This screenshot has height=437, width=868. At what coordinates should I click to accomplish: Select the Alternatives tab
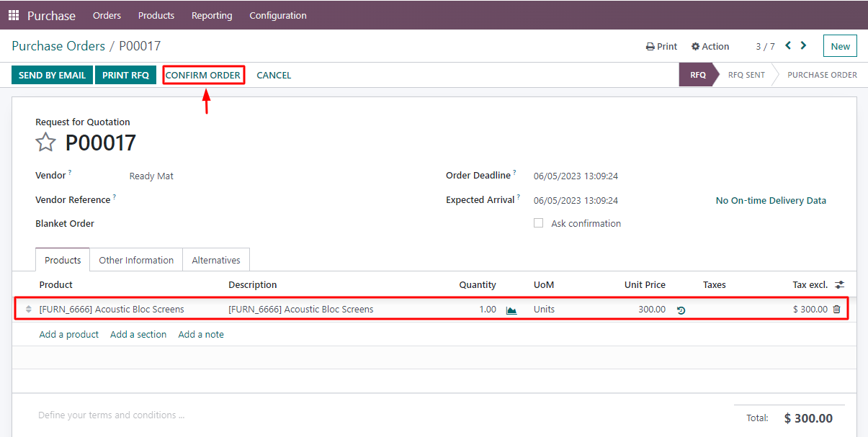[215, 260]
